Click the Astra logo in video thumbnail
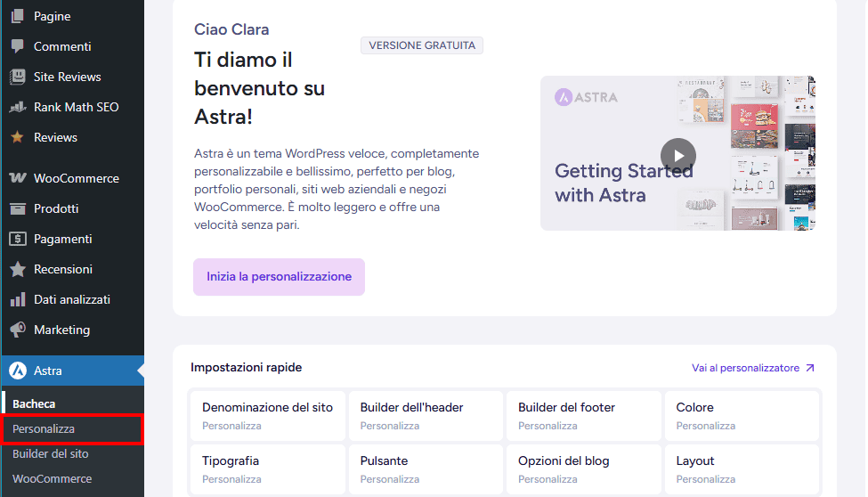The width and height of the screenshot is (868, 497). [x=586, y=97]
